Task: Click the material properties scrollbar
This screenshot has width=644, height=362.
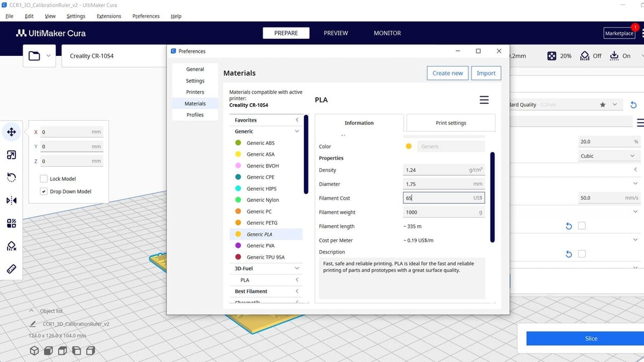Action: pyautogui.click(x=493, y=197)
